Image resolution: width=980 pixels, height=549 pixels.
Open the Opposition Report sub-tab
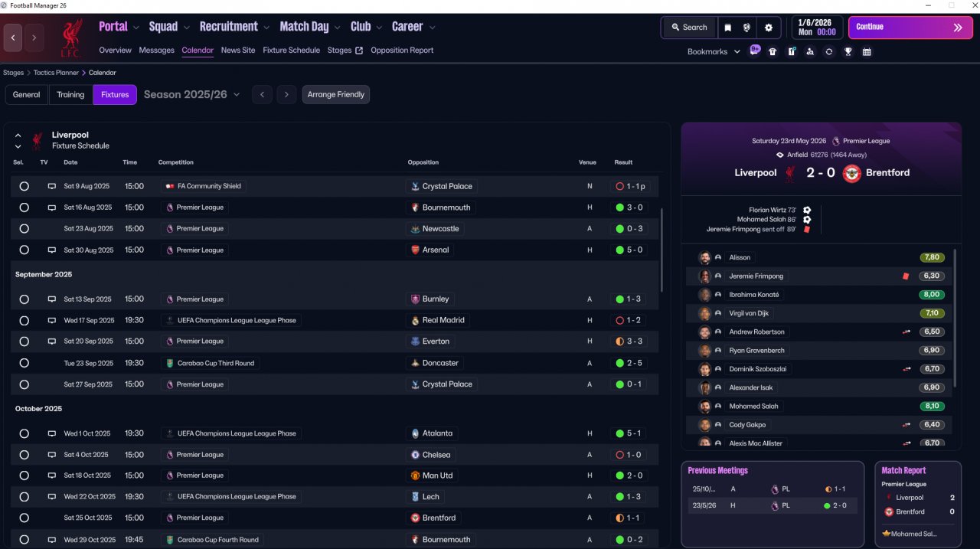click(x=402, y=51)
